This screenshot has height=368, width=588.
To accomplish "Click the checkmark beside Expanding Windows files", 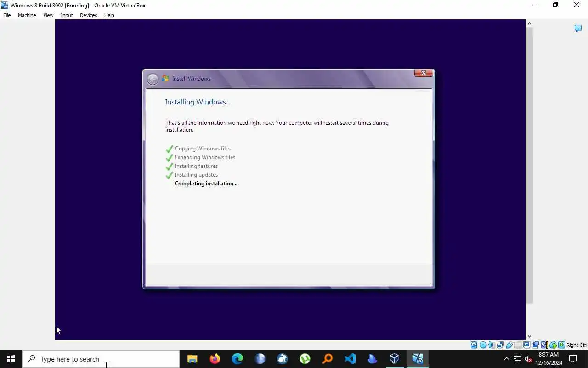I will 170,158.
